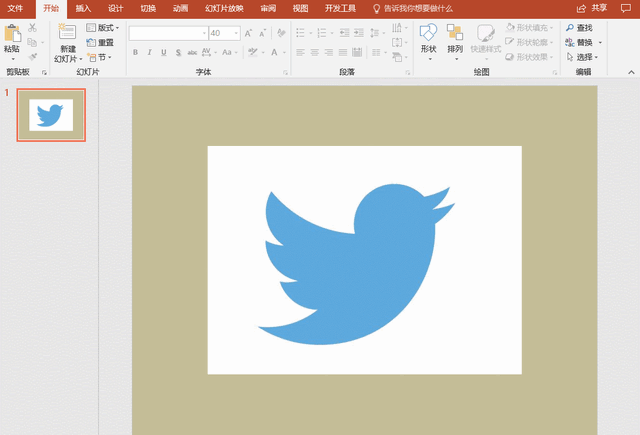The width and height of the screenshot is (640, 435).
Task: Convert to SmartArt icon
Action: click(397, 57)
